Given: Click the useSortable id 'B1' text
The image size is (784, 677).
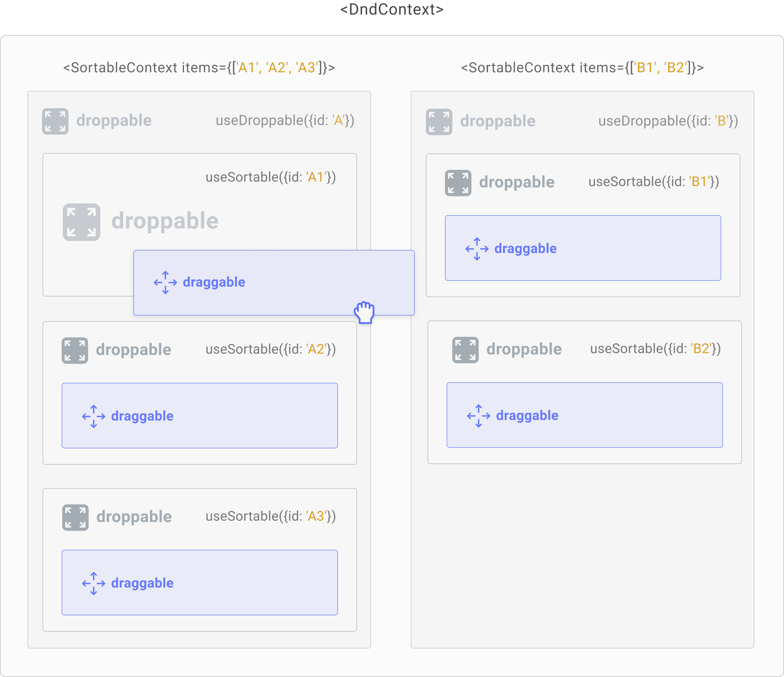Looking at the screenshot, I should [x=654, y=182].
